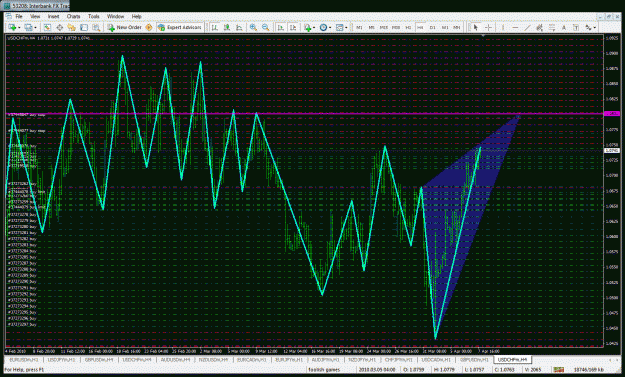Switch to line chart display
This screenshot has height=377, width=625.
click(x=239, y=27)
